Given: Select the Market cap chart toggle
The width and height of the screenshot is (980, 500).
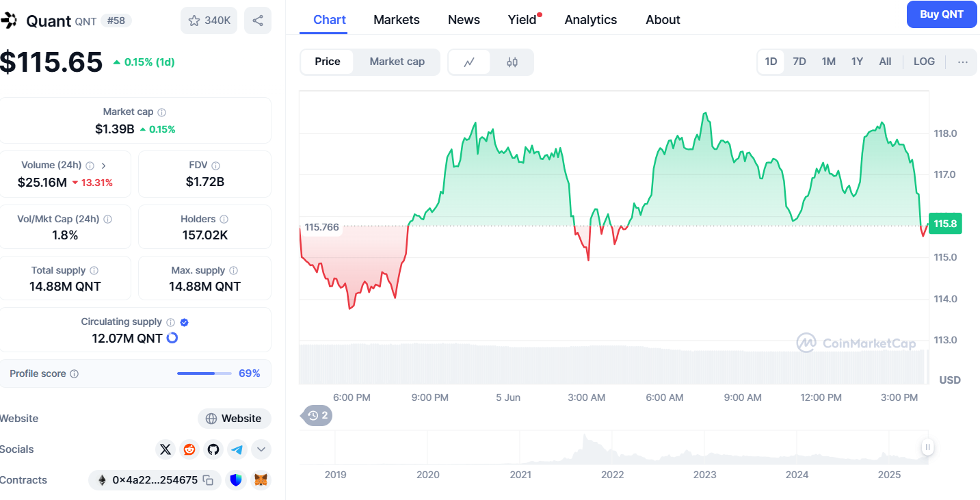Looking at the screenshot, I should point(397,62).
